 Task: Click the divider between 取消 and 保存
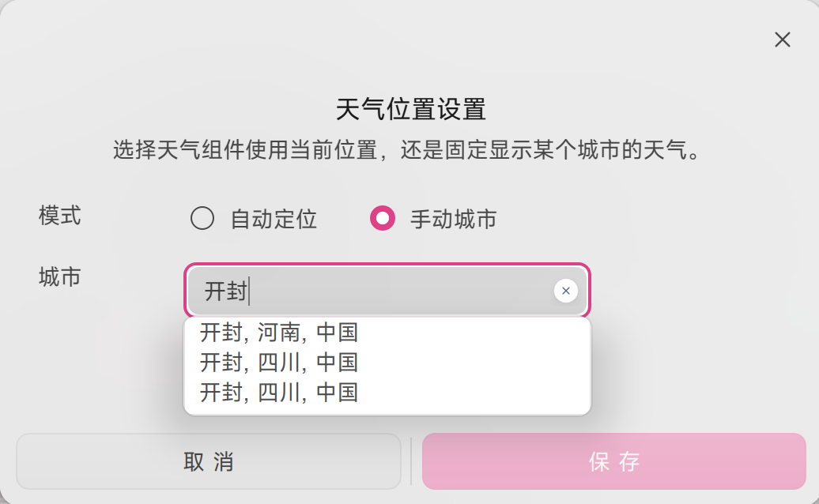(411, 461)
